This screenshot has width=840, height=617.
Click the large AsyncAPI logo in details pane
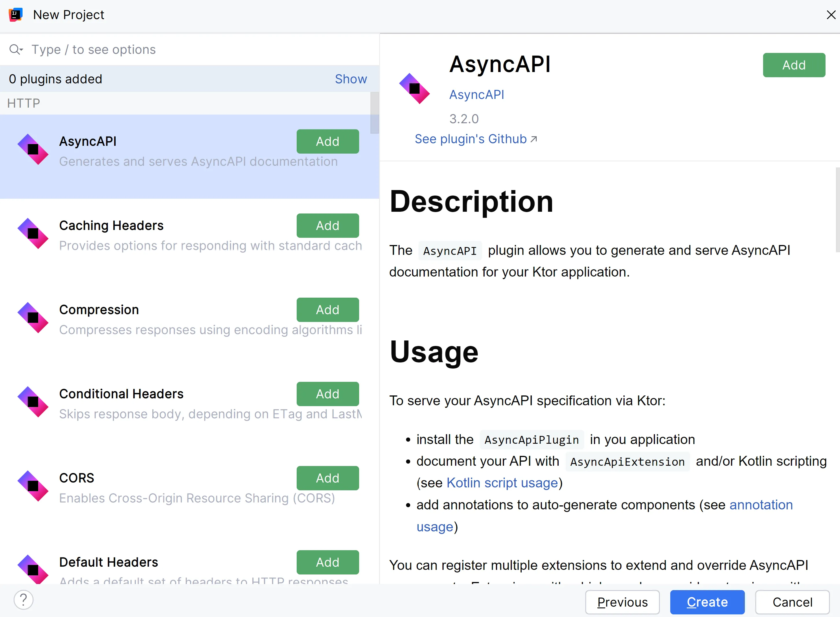click(414, 89)
